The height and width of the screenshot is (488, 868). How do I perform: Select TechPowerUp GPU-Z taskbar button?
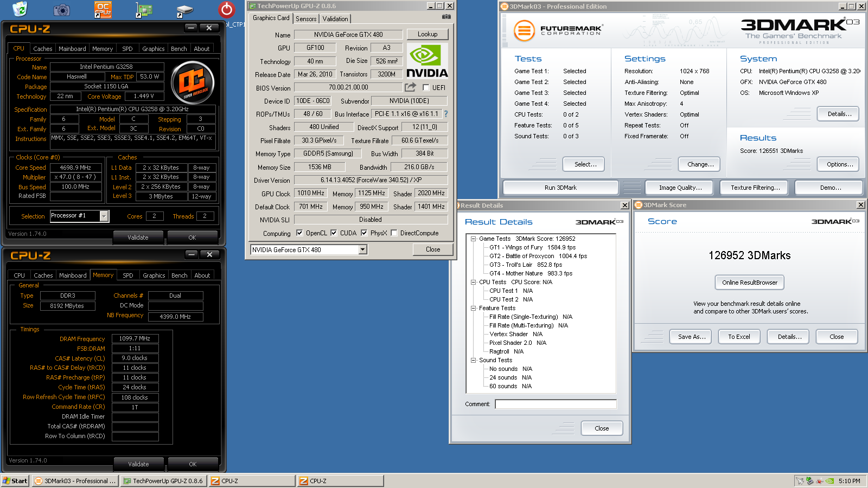[x=163, y=481]
